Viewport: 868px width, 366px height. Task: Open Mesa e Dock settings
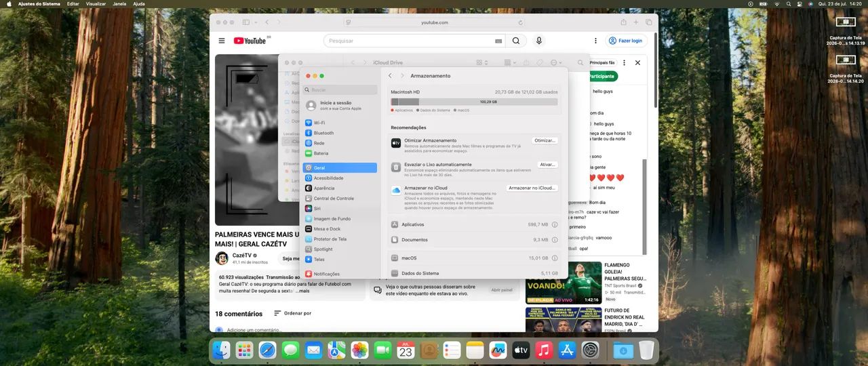340,228
